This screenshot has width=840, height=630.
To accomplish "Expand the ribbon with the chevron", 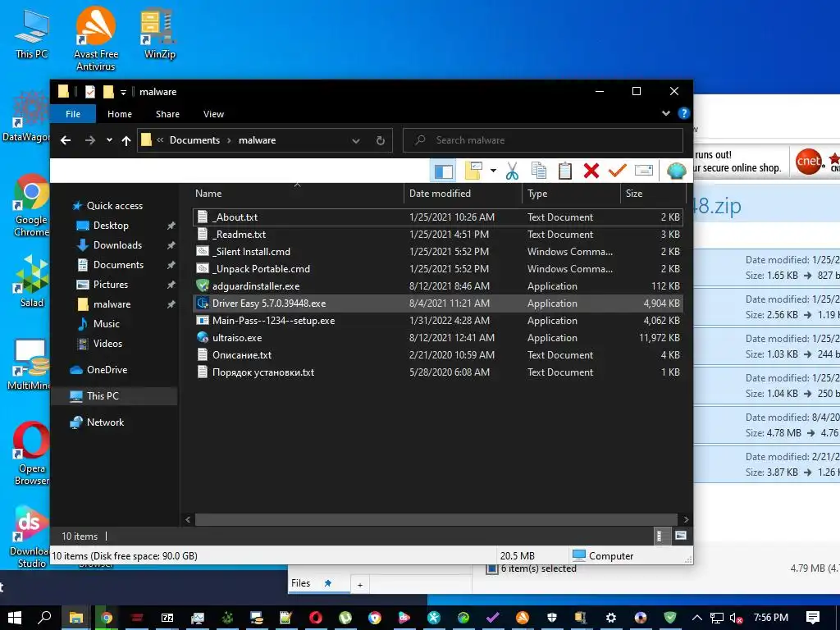I will click(x=666, y=113).
